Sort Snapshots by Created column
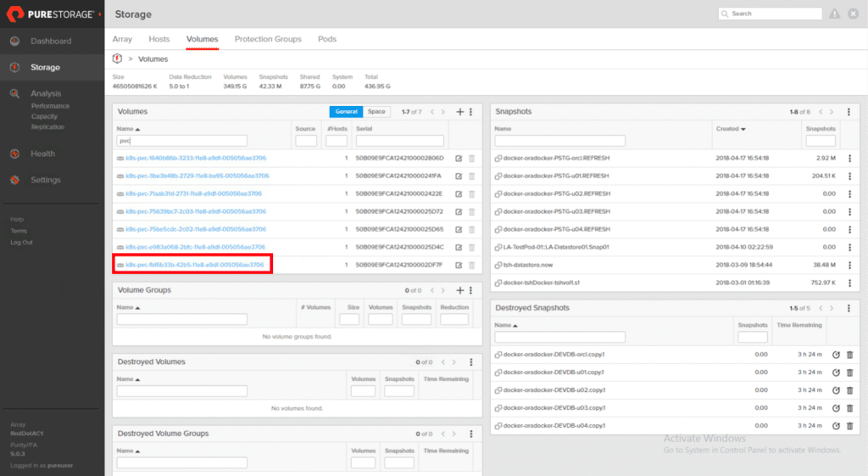The image size is (868, 476). [731, 129]
